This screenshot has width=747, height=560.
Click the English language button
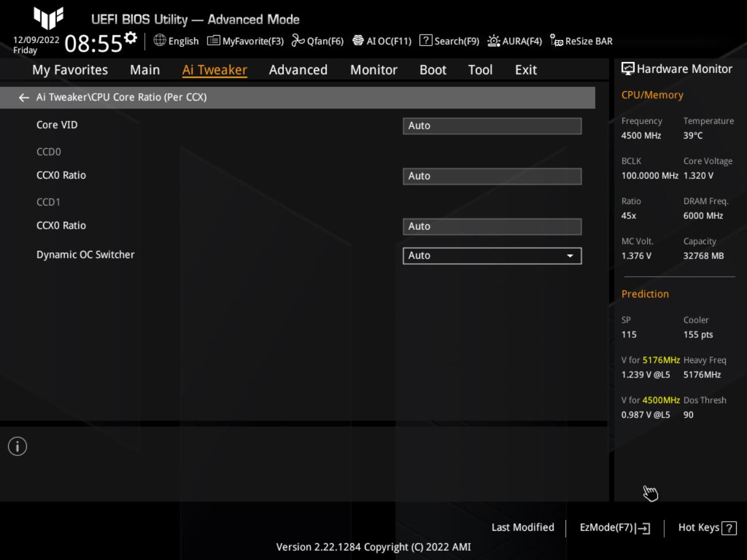183,41
